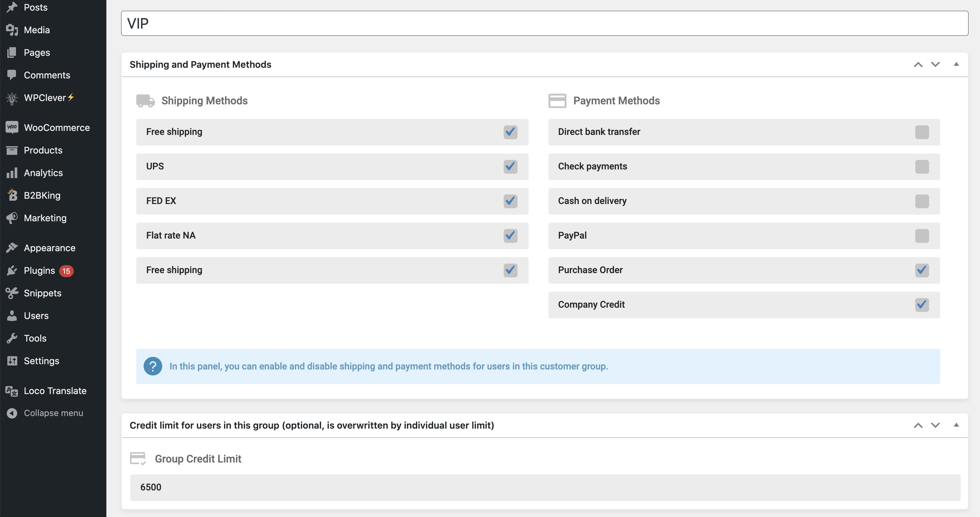Uncheck the UPS shipping method
980x517 pixels.
510,166
